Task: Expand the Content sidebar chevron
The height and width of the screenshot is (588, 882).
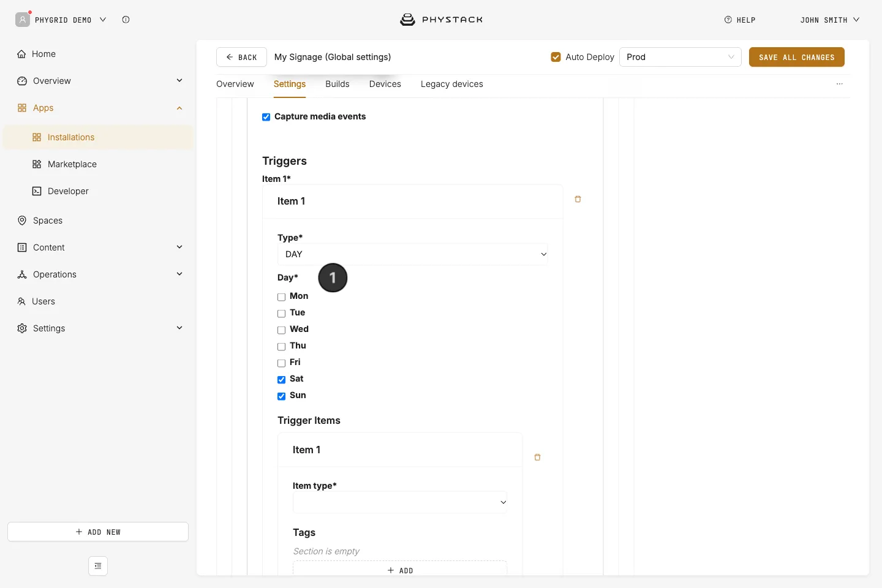Action: (179, 247)
